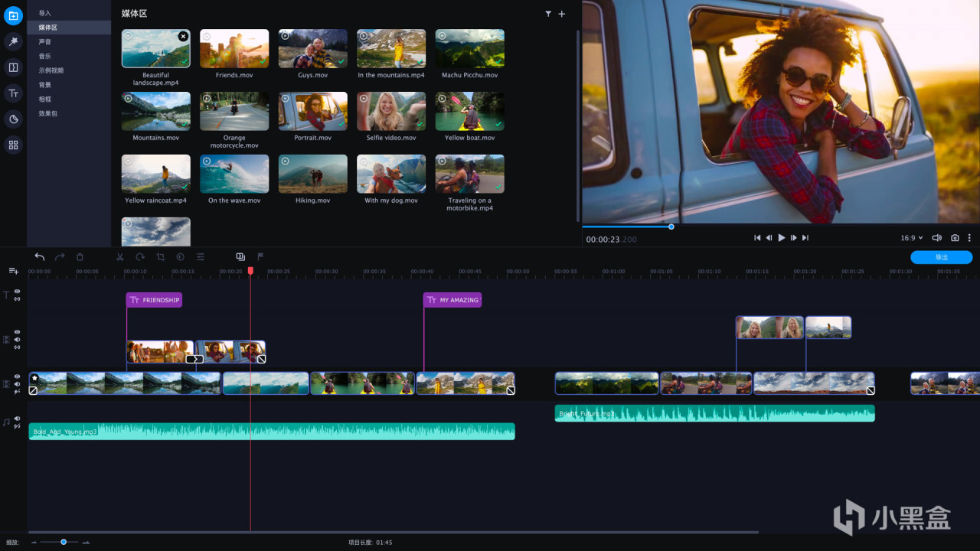Undo the last timeline action
Screen dimensions: 980x551
point(40,257)
